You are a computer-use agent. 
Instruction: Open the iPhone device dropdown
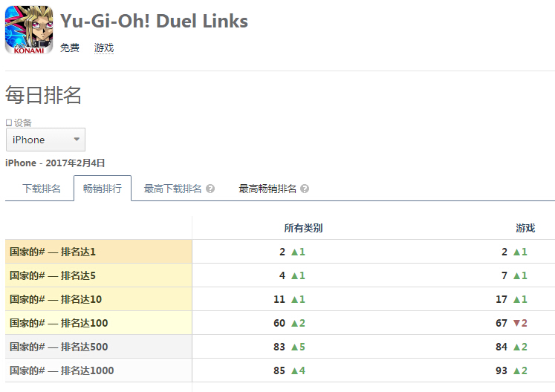tap(45, 140)
